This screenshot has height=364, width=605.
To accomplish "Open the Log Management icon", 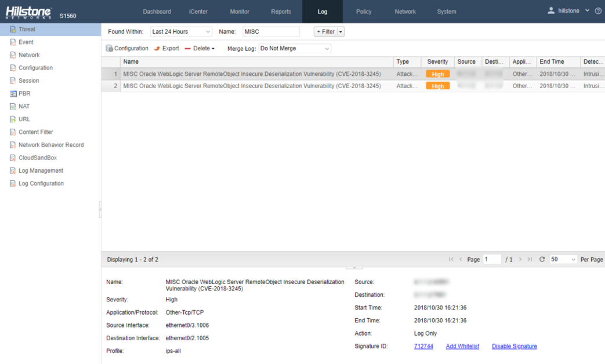I will tap(13, 170).
